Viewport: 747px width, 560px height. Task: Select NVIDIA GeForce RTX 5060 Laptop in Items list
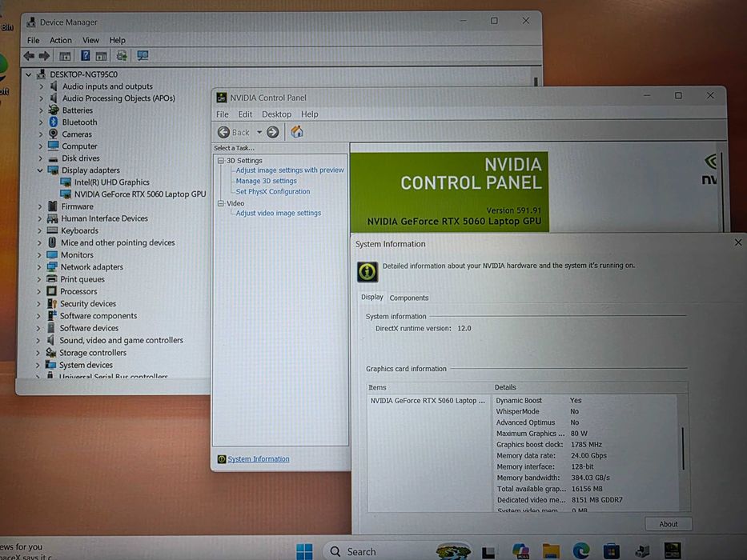click(428, 401)
